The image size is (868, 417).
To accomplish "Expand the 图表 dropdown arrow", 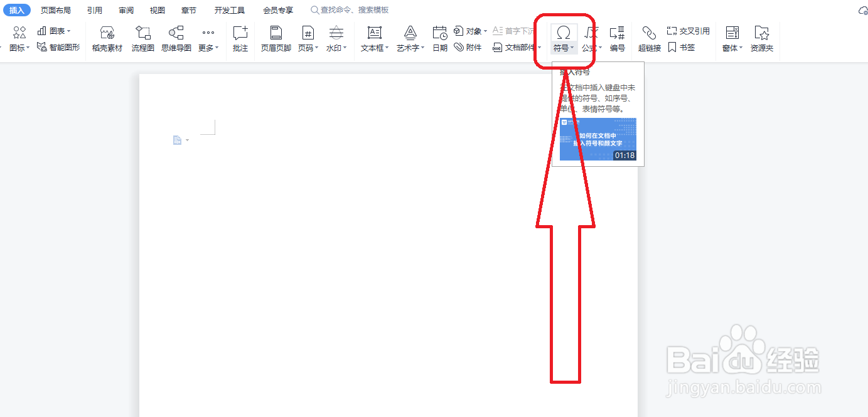I will click(68, 31).
